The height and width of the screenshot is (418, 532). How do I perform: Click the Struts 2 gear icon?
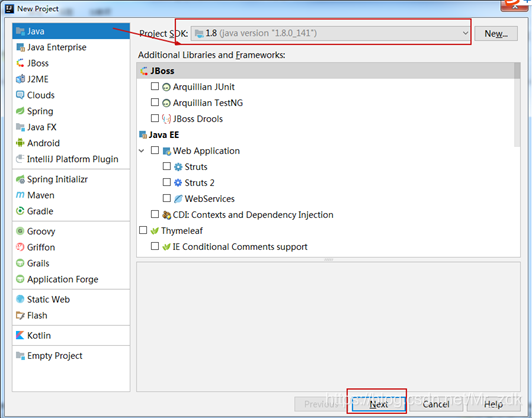pyautogui.click(x=178, y=183)
